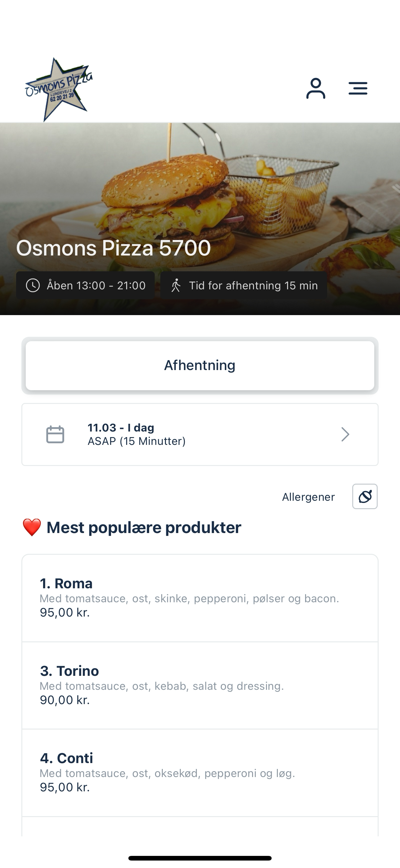Select the 1. Roma pizza
The width and height of the screenshot is (400, 868).
(200, 598)
